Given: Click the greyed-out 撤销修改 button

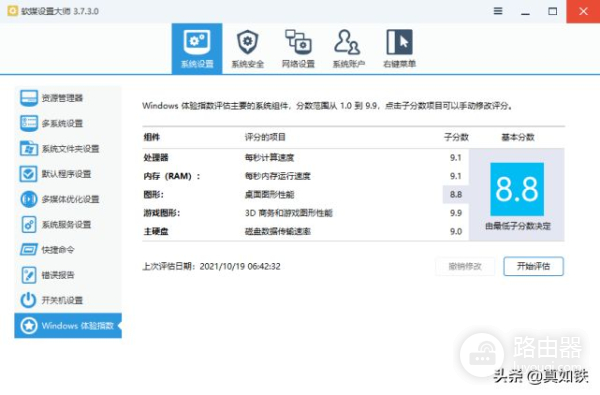Looking at the screenshot, I should 465,266.
